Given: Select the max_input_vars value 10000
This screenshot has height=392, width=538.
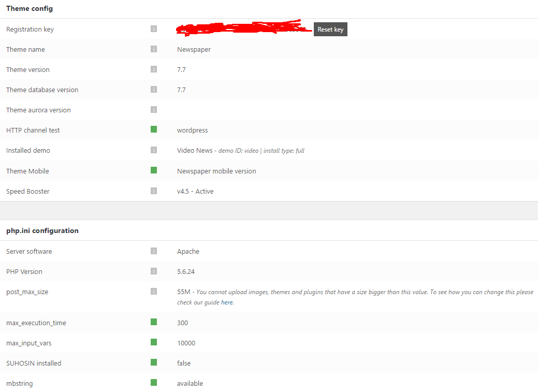Looking at the screenshot, I should (186, 343).
